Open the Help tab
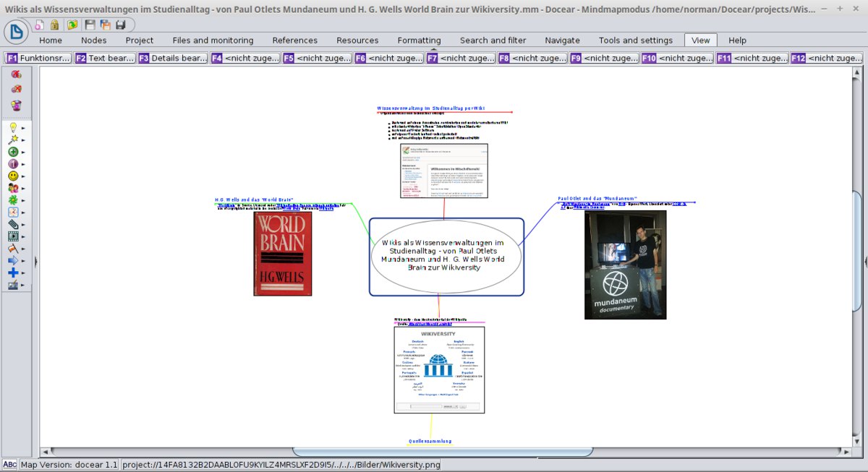The width and height of the screenshot is (868, 472). pyautogui.click(x=738, y=40)
